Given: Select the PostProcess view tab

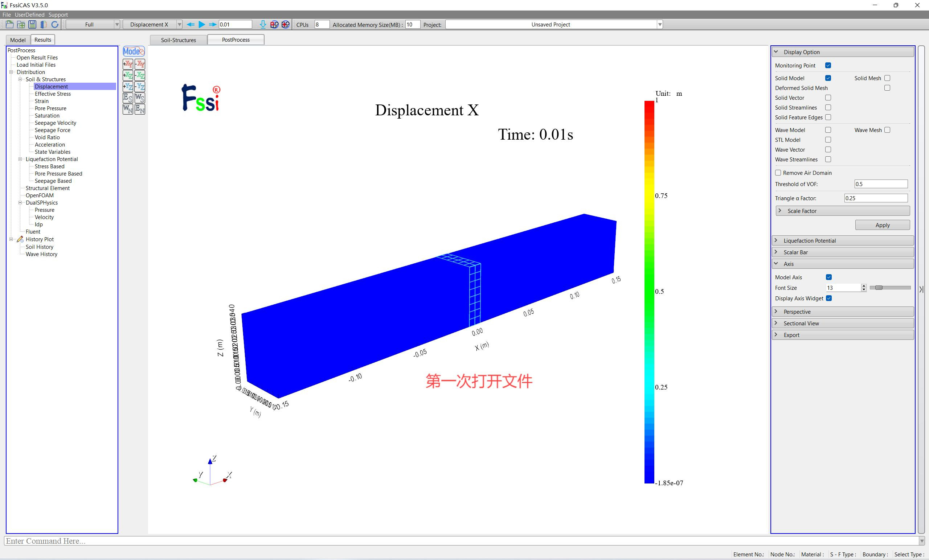Looking at the screenshot, I should point(236,40).
